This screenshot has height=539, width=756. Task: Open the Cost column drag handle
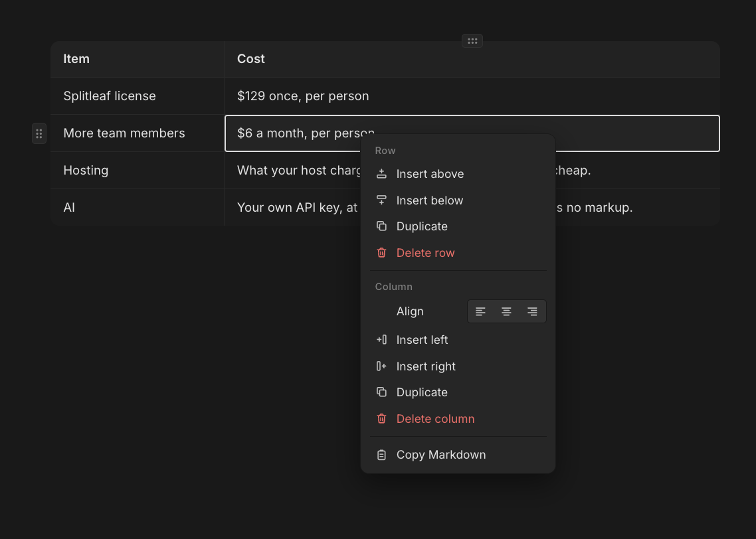[x=472, y=41]
